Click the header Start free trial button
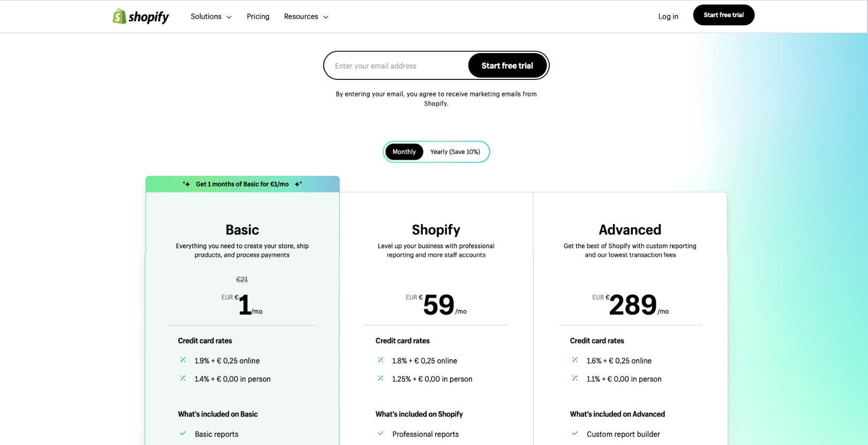868x445 pixels. 723,15
